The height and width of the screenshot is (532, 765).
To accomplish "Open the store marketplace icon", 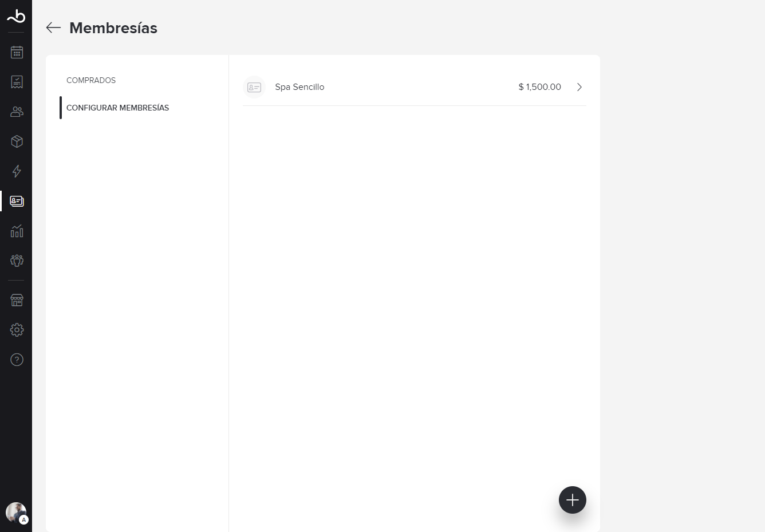I will 17,300.
